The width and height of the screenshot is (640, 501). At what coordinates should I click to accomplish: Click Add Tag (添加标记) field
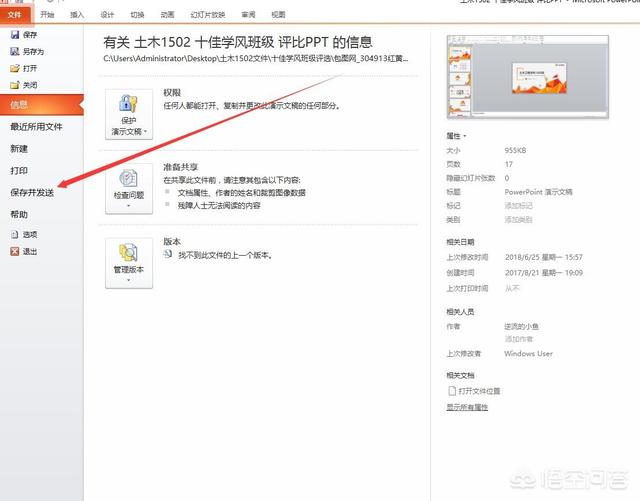pos(519,205)
